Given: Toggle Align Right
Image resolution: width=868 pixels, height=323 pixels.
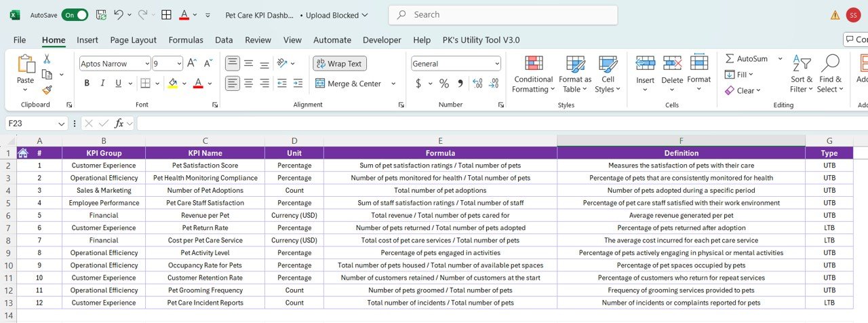Looking at the screenshot, I should [x=265, y=83].
